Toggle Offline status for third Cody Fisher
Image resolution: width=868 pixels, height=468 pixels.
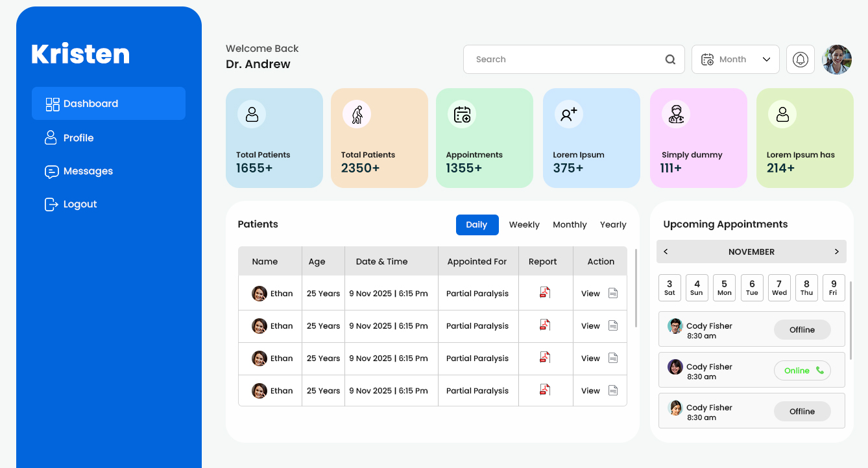click(802, 412)
